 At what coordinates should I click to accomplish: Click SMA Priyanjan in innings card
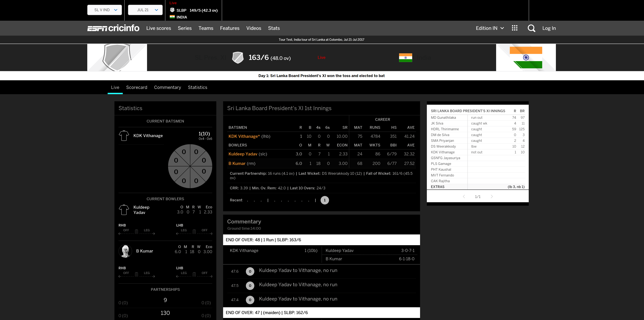pos(442,141)
